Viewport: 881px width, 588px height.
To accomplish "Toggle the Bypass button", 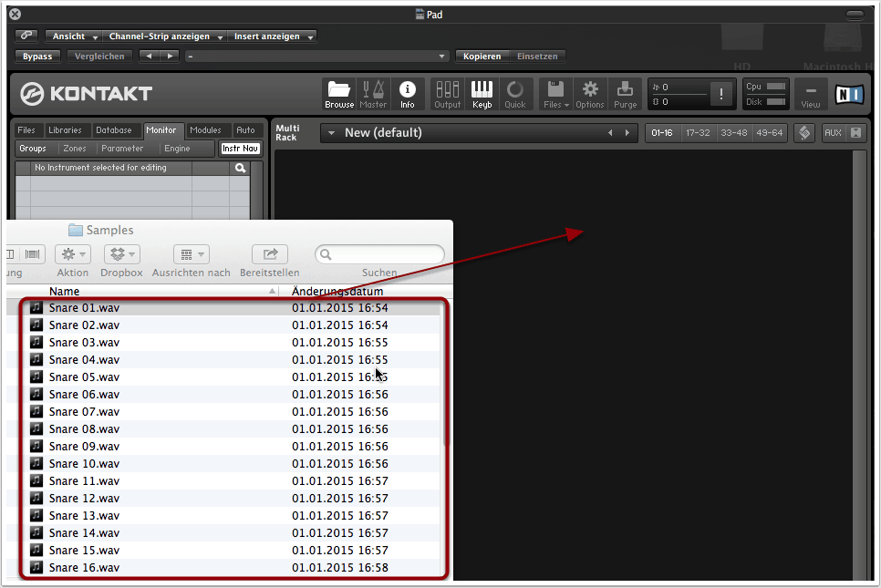I will (37, 57).
